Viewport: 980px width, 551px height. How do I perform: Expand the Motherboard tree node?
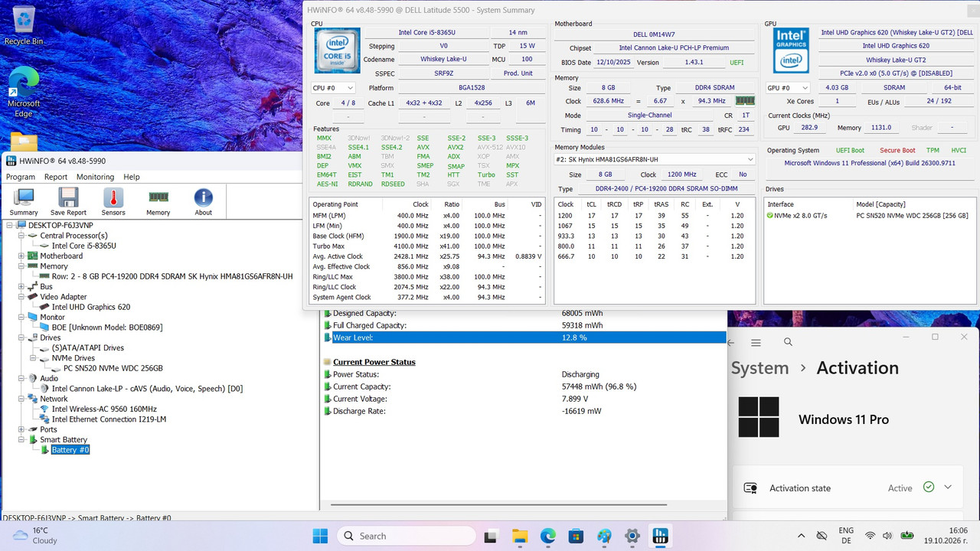21,256
